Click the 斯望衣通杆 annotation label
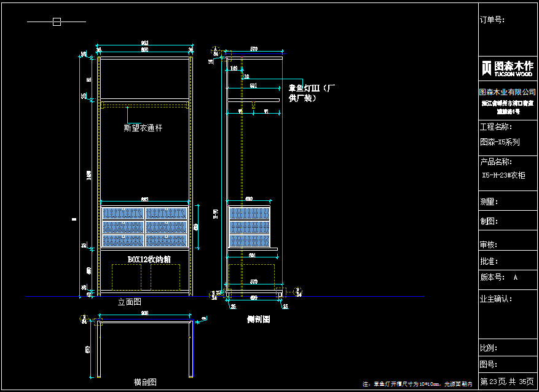 point(143,128)
